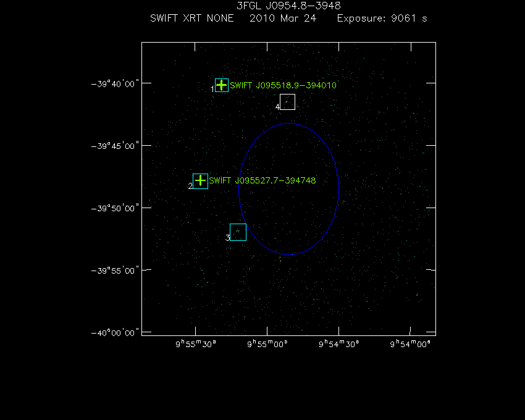Click the SWIFT XRT NONE header text

[192, 18]
